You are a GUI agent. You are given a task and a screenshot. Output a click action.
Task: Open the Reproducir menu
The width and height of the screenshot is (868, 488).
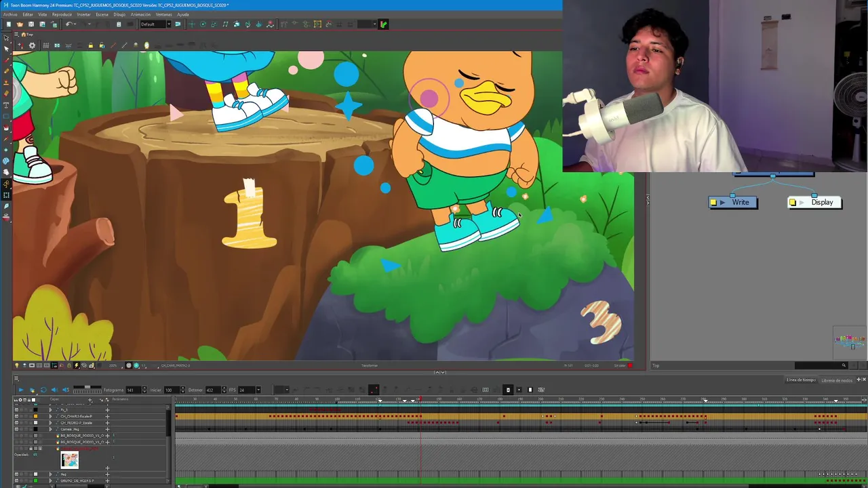62,14
